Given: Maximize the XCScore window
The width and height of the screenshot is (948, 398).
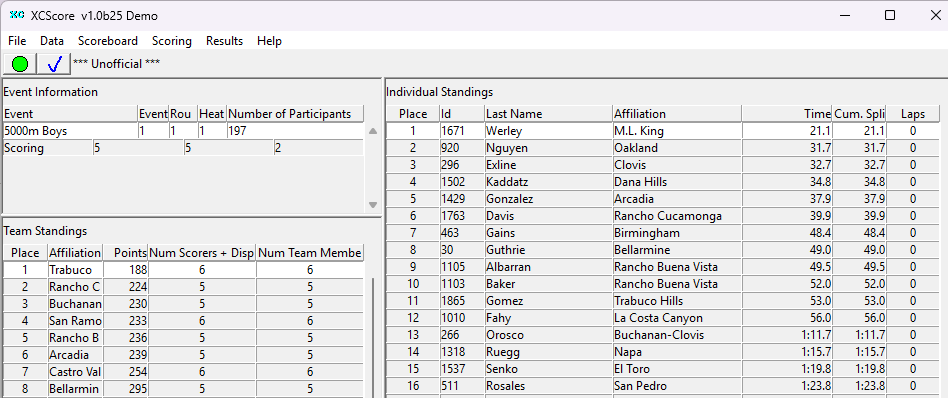Looking at the screenshot, I should 890,16.
